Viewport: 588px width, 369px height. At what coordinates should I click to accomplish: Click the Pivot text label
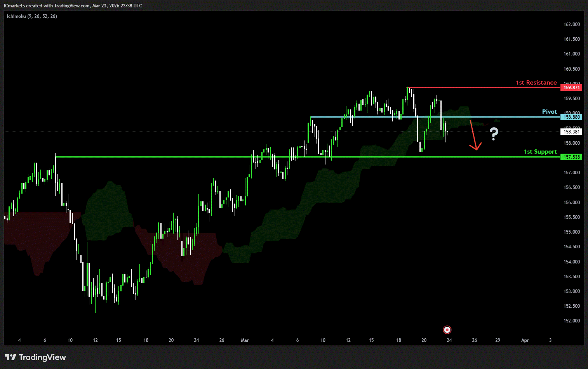(549, 112)
